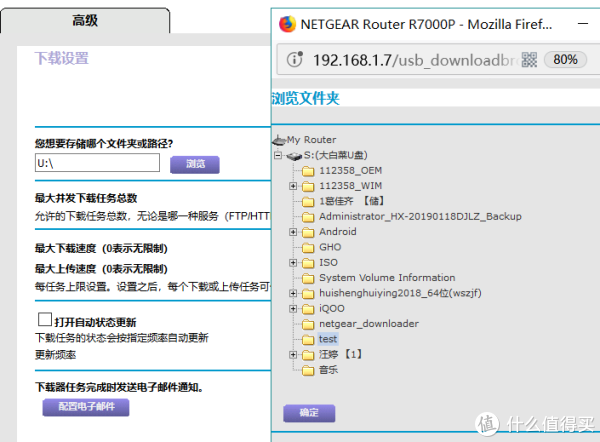600x442 pixels.
Task: Select the 汪婷【1】 folder name
Action: point(341,354)
